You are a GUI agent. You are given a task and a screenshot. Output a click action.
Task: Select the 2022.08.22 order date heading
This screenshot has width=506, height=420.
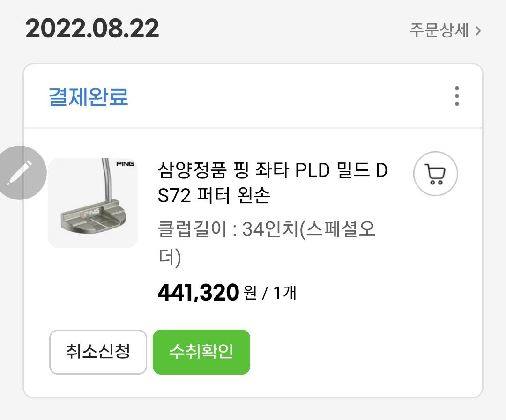(x=92, y=29)
